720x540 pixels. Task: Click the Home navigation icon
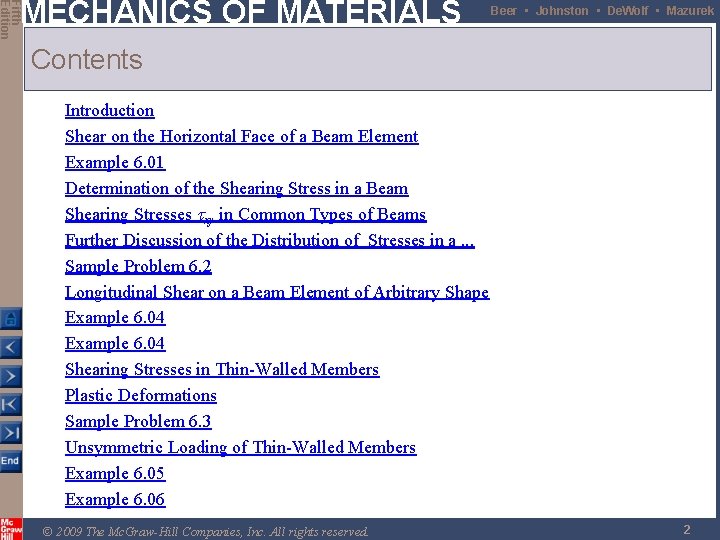click(11, 318)
